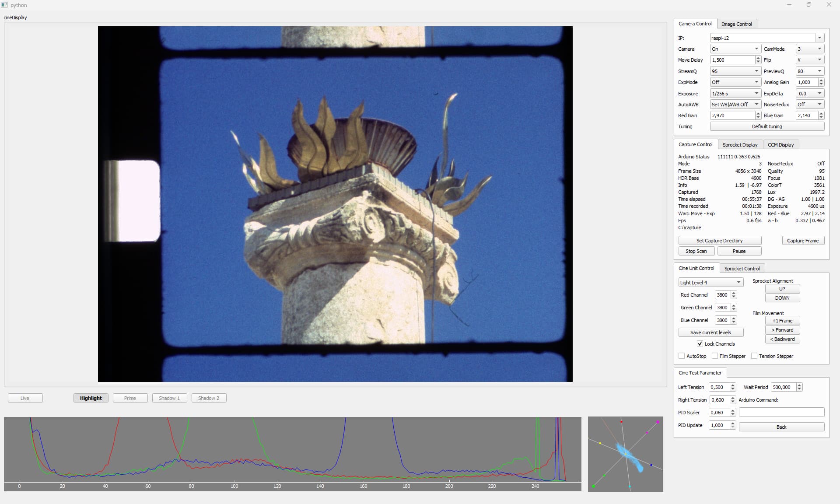The width and height of the screenshot is (840, 504).
Task: Click the Default tuning button
Action: [x=767, y=126]
